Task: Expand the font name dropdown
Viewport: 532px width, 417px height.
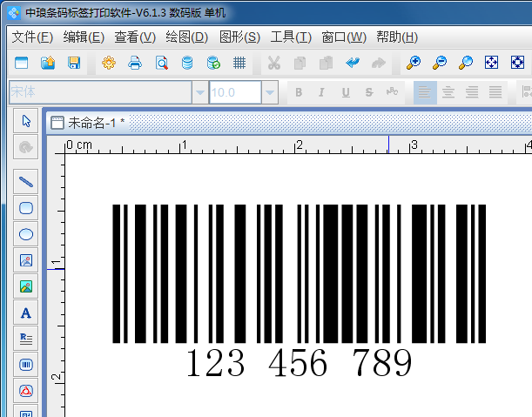Action: tap(200, 92)
